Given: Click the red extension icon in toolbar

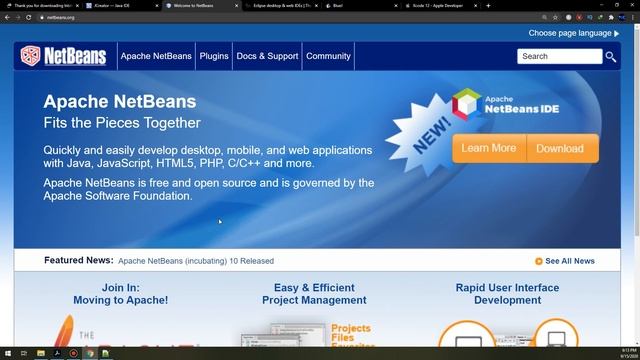Looking at the screenshot, I should tap(579, 18).
